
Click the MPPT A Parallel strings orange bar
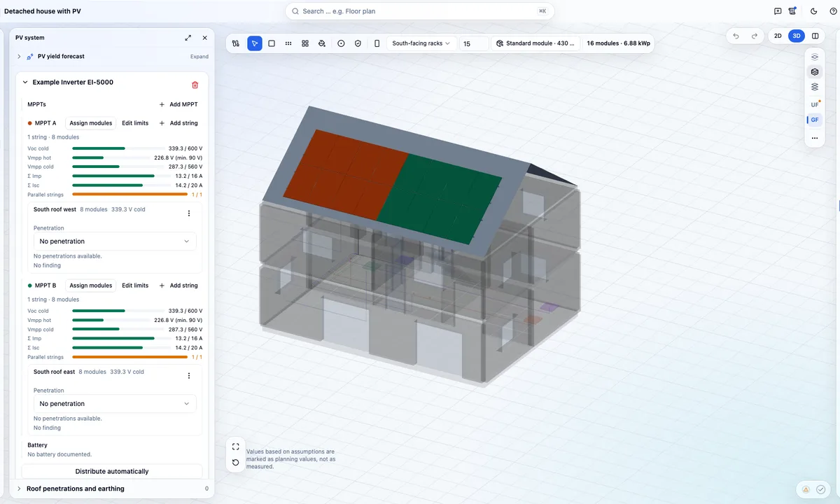coord(129,195)
